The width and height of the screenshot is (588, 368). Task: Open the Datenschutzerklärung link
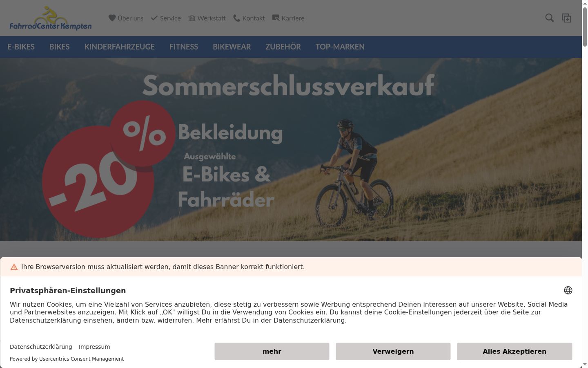click(x=41, y=347)
